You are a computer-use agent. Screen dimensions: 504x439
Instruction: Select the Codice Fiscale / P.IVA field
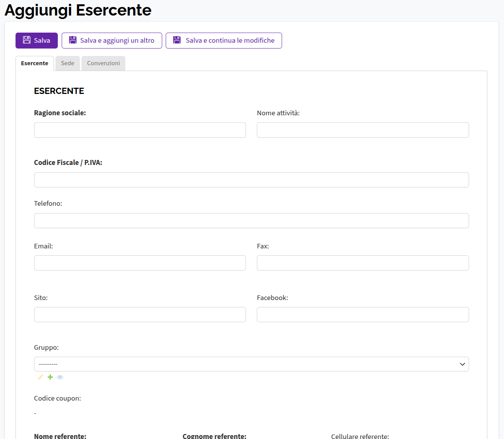[x=251, y=180]
